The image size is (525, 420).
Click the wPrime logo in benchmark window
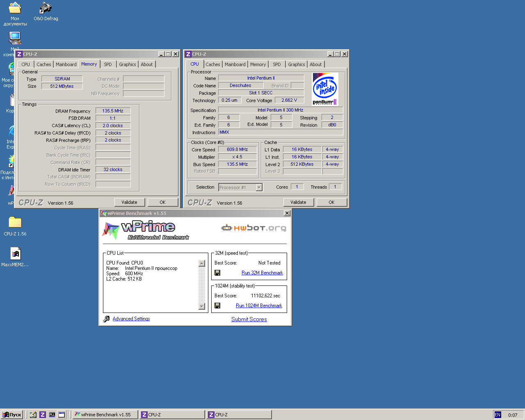click(146, 230)
